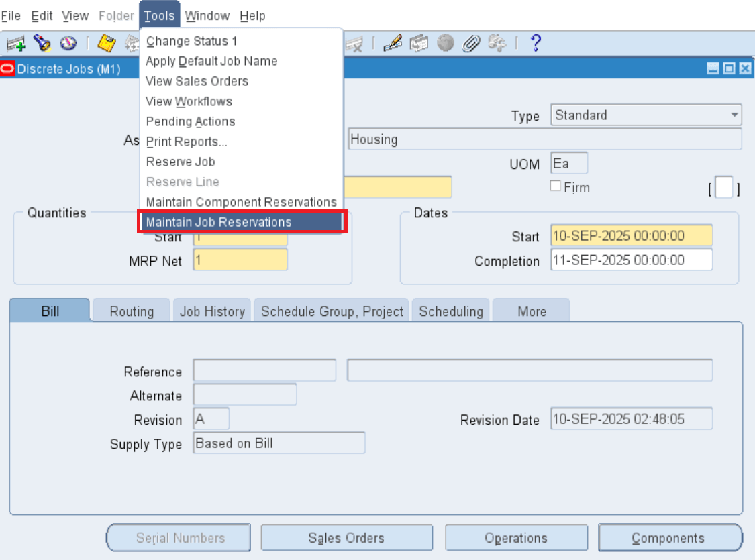The image size is (755, 560).
Task: Open the Edit menu
Action: click(42, 16)
